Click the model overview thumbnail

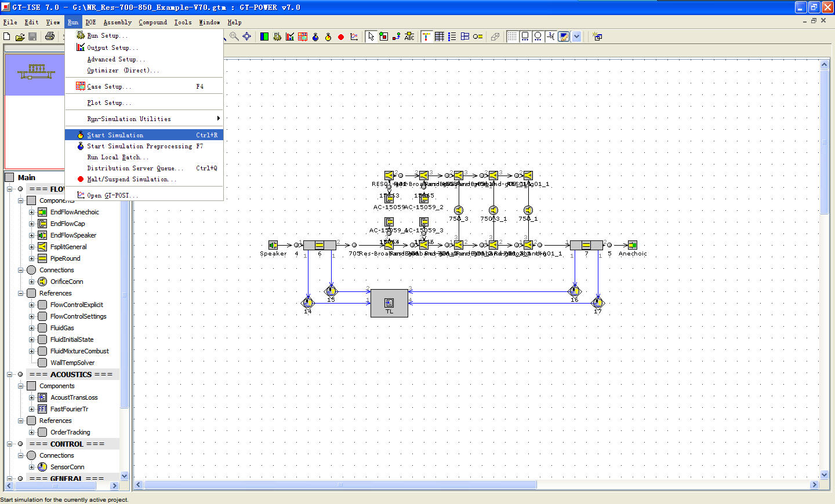point(35,74)
